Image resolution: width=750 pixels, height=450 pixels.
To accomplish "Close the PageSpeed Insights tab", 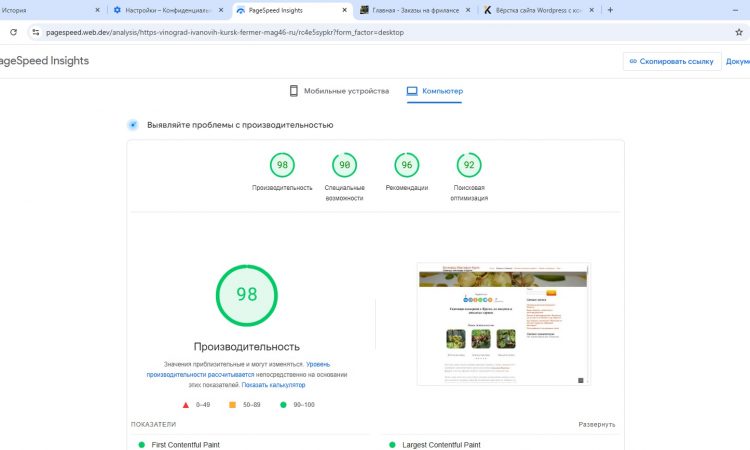I will point(344,10).
